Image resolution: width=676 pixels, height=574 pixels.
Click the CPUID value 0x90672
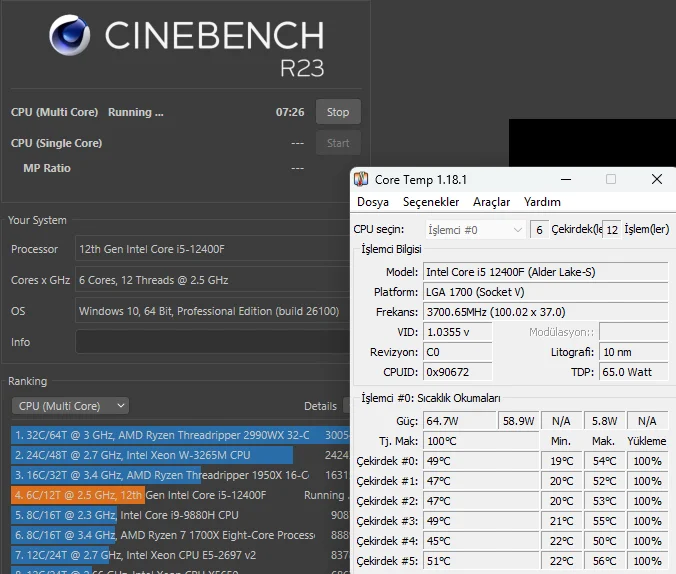[457, 372]
